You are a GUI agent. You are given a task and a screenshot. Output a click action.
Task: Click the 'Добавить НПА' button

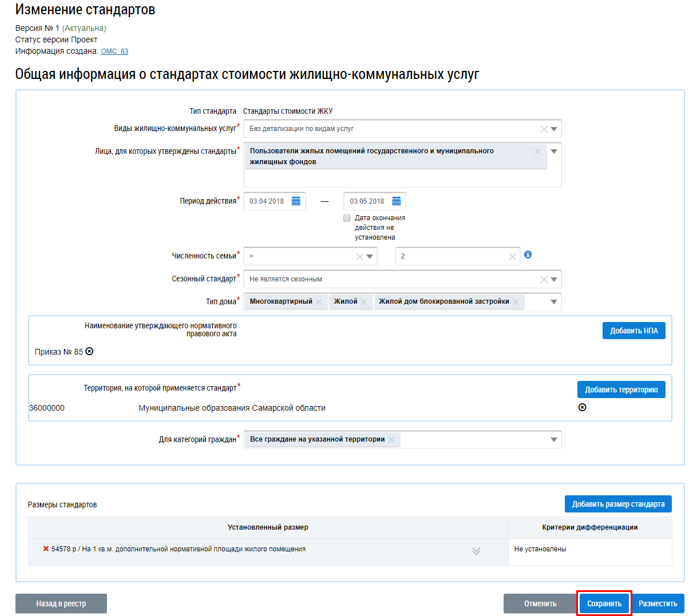tap(634, 331)
